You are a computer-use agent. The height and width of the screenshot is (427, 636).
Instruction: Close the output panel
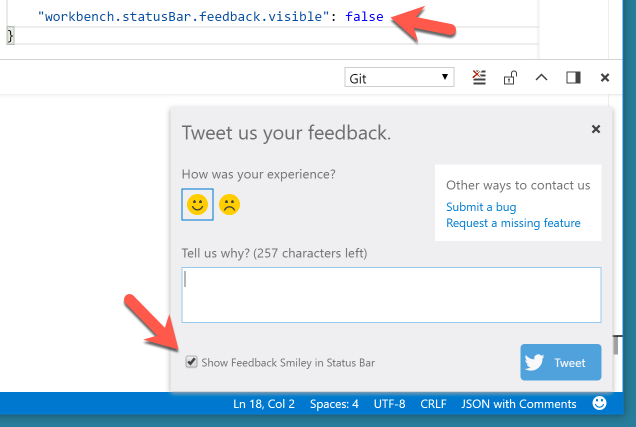(x=605, y=77)
